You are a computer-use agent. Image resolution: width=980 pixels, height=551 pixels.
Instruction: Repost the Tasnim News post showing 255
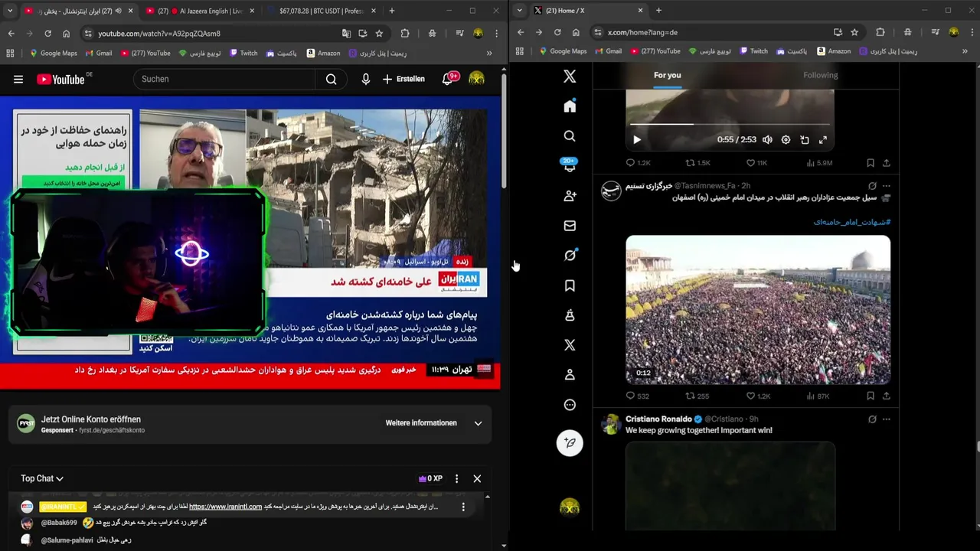click(x=697, y=396)
